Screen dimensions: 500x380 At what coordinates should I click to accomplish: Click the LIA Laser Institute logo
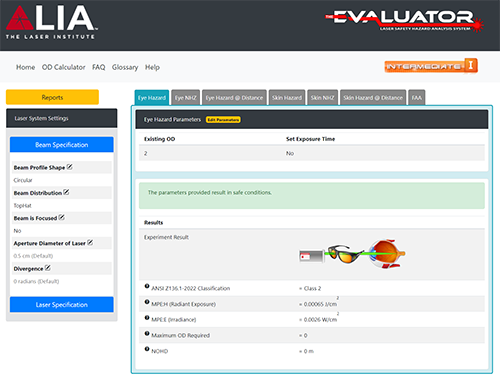coord(52,22)
